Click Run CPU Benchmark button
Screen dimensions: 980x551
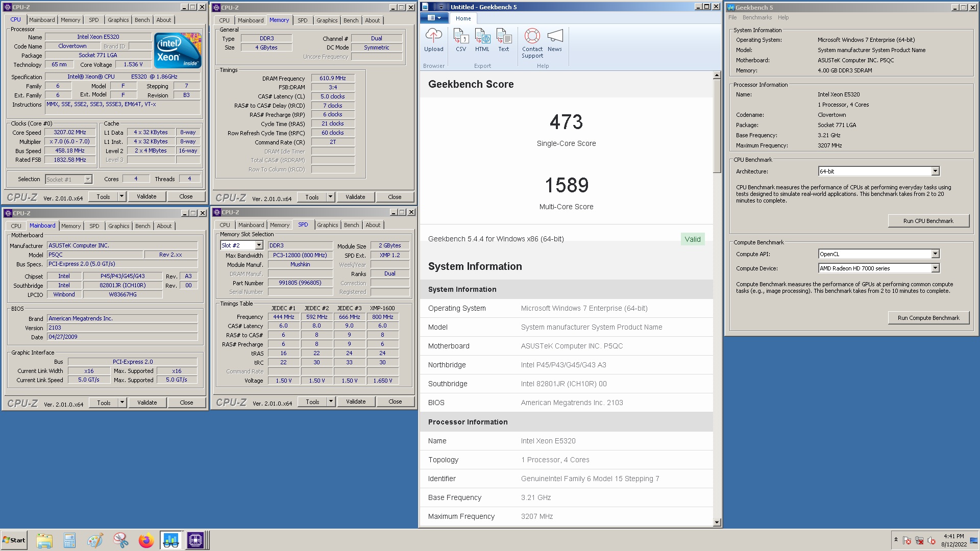[928, 221]
